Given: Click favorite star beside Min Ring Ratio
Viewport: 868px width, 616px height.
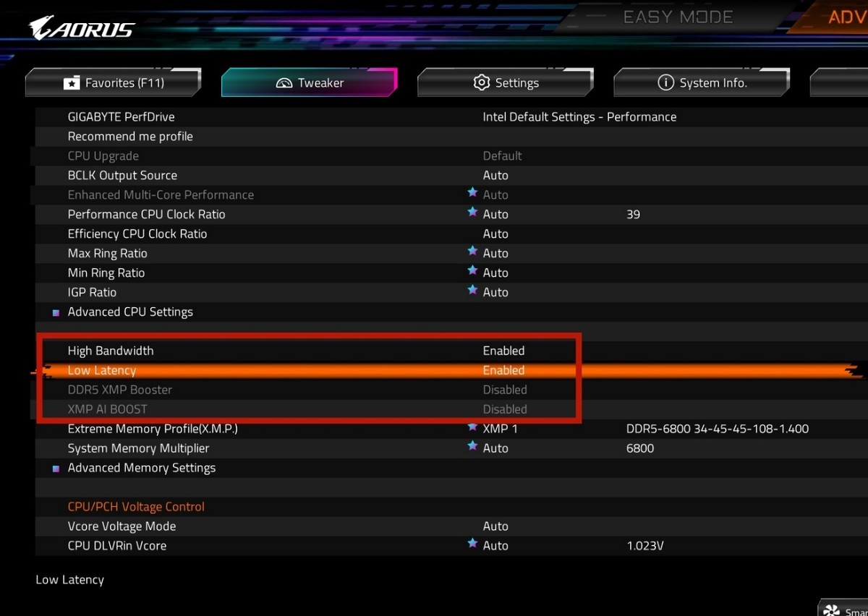Looking at the screenshot, I should (472, 271).
